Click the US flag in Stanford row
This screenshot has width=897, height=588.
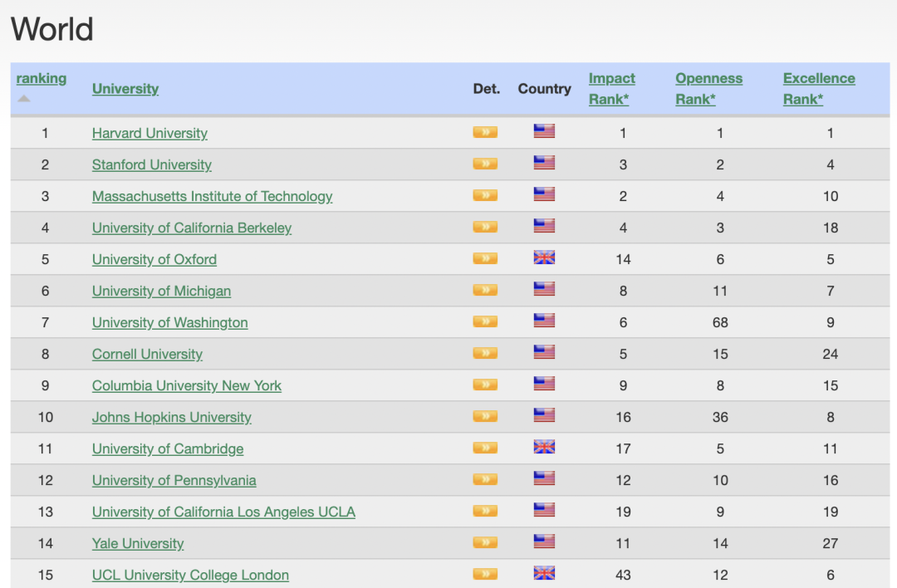[544, 163]
